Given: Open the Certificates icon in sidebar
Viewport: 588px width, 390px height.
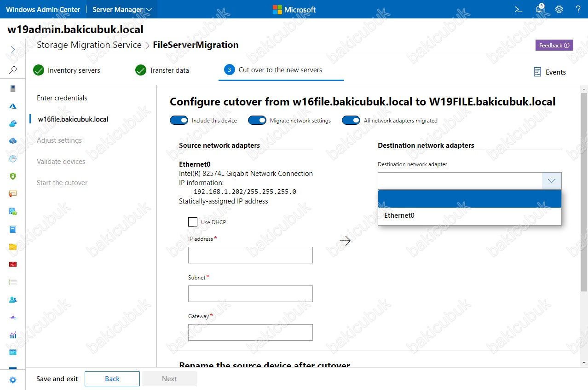Looking at the screenshot, I should [x=13, y=194].
